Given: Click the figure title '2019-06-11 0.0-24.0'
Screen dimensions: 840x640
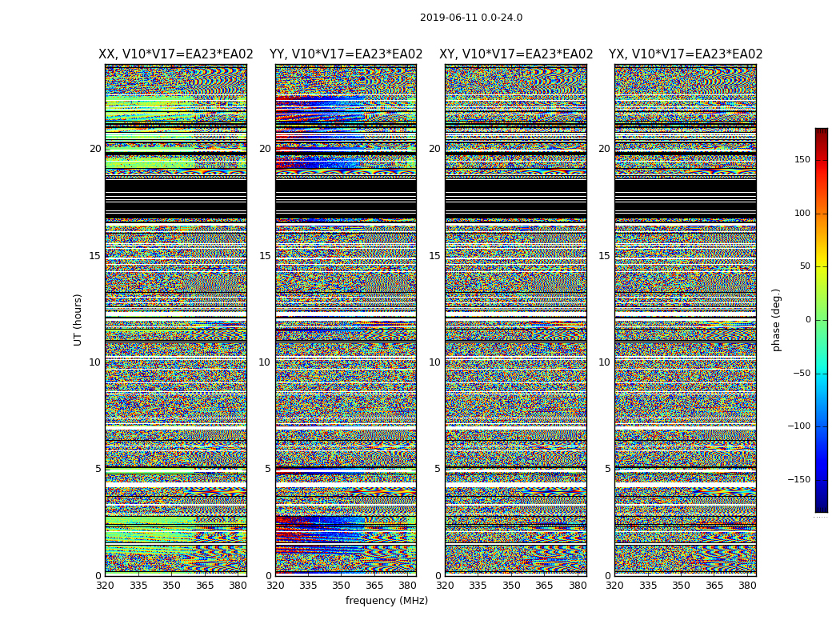Looking at the screenshot, I should [x=471, y=18].
